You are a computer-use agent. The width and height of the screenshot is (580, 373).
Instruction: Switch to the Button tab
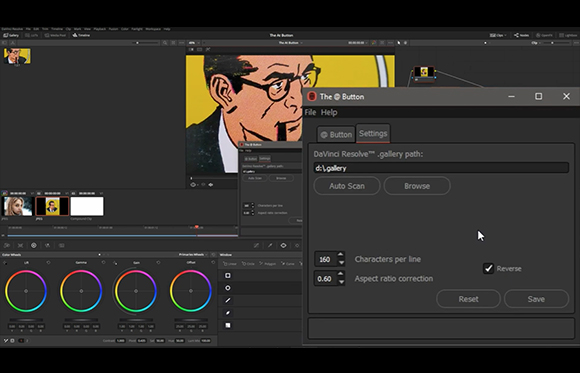(x=336, y=134)
